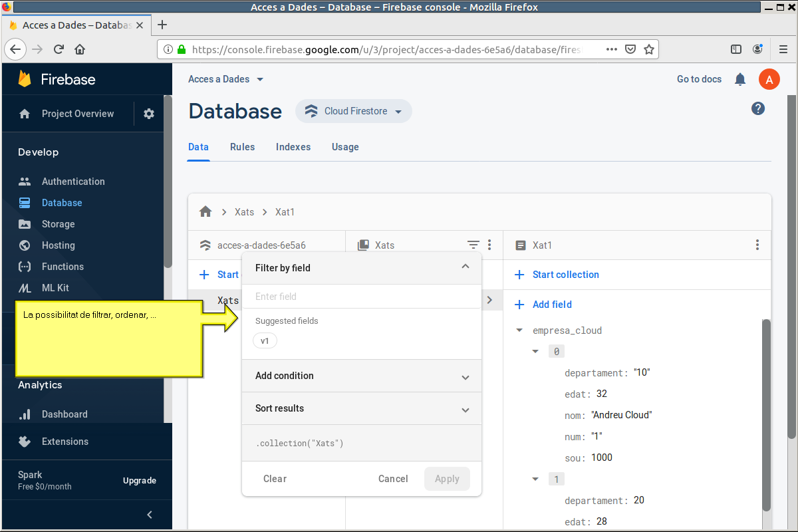
Task: Select suggested field v1 chip
Action: coord(265,340)
